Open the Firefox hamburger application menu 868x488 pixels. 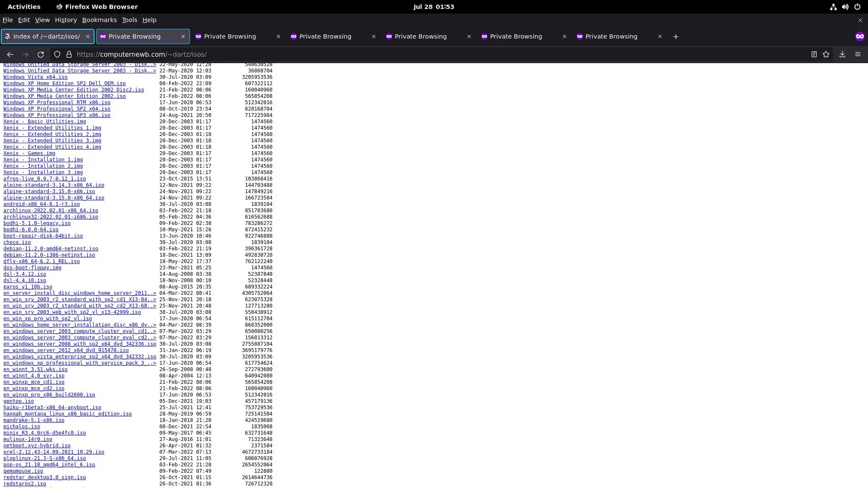click(858, 54)
